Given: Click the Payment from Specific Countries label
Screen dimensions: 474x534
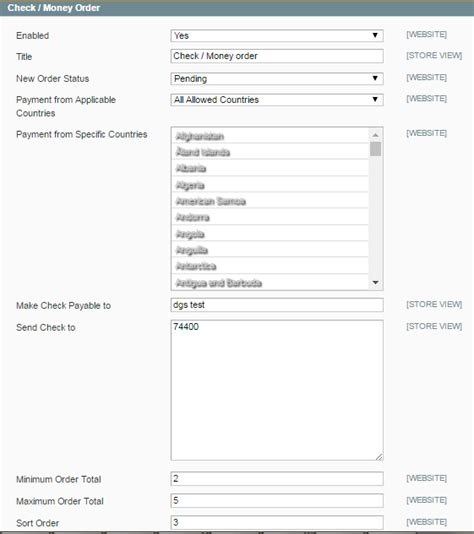Looking at the screenshot, I should pos(82,134).
